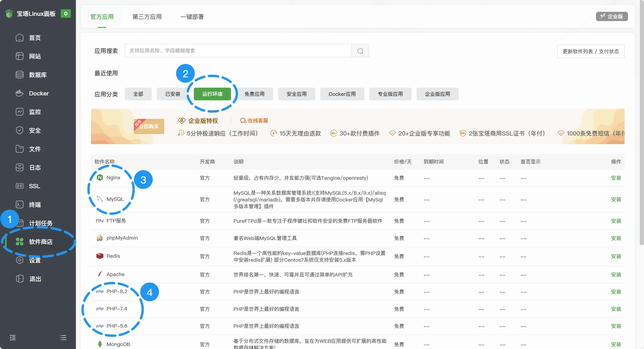This screenshot has width=644, height=349.
Task: Switch to 一键部署 tab
Action: tap(192, 17)
